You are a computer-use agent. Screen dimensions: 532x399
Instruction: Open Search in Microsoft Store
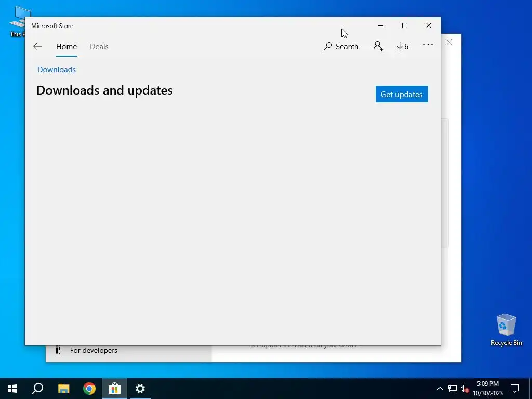(x=341, y=46)
